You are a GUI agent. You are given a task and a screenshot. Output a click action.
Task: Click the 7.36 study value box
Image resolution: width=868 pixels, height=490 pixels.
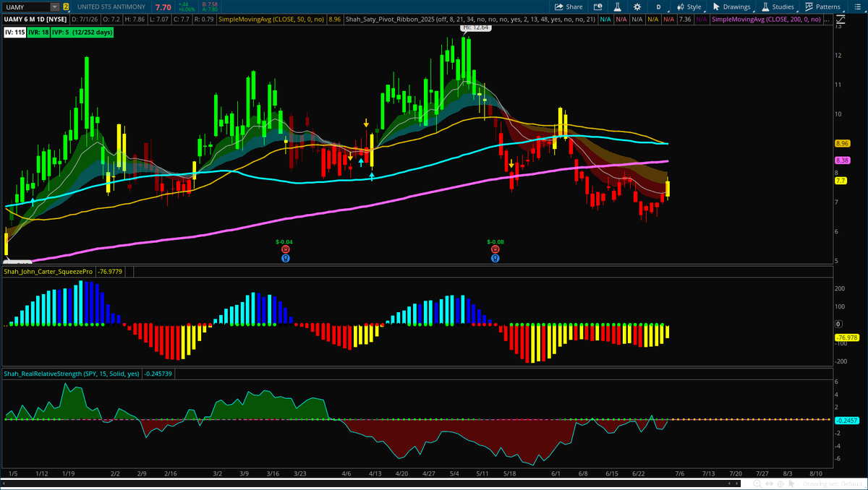coord(685,20)
